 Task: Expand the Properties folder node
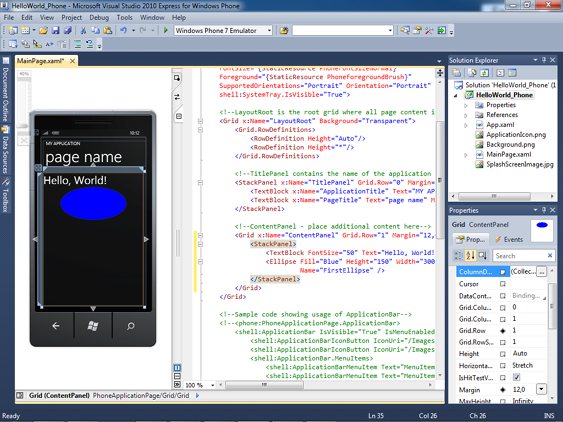[x=466, y=106]
